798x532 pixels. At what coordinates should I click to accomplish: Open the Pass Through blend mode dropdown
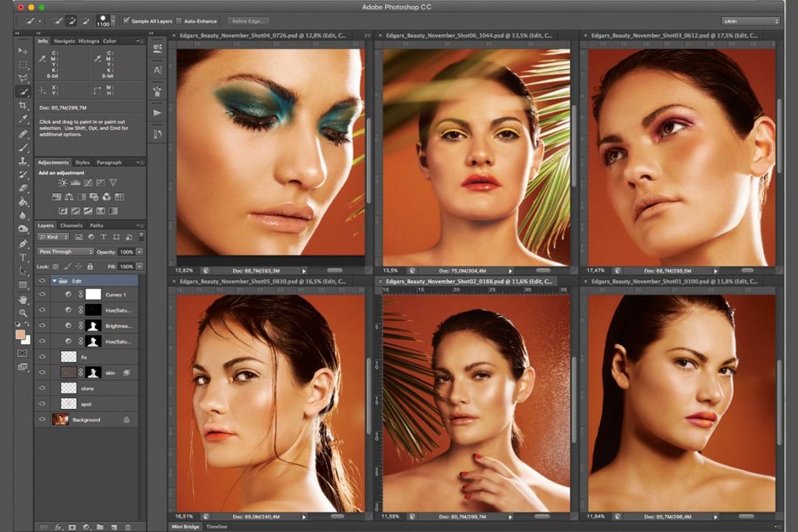pos(65,252)
